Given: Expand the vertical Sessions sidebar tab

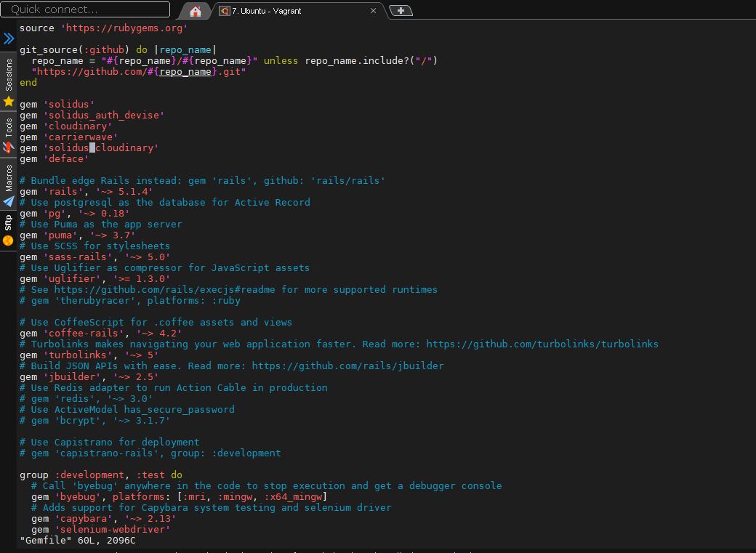Looking at the screenshot, I should (8, 73).
